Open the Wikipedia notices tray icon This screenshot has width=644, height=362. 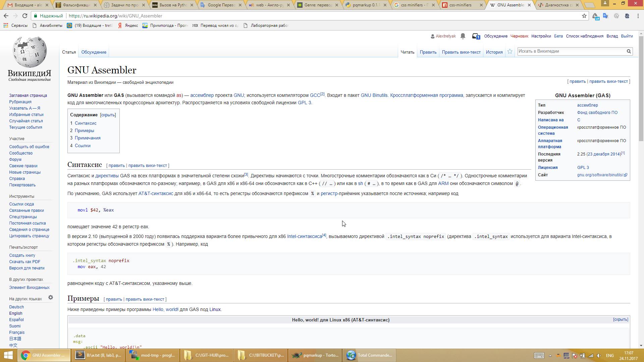click(476, 36)
